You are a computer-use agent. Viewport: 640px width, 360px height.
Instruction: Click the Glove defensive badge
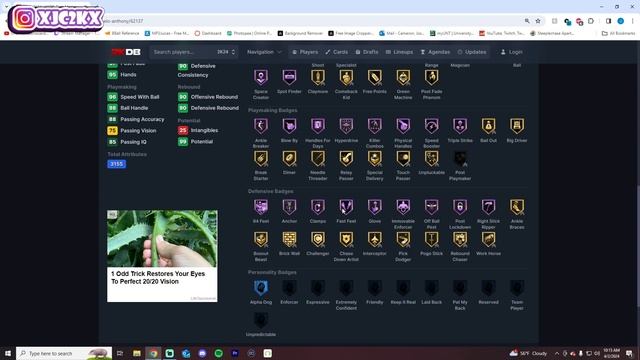[x=375, y=207]
